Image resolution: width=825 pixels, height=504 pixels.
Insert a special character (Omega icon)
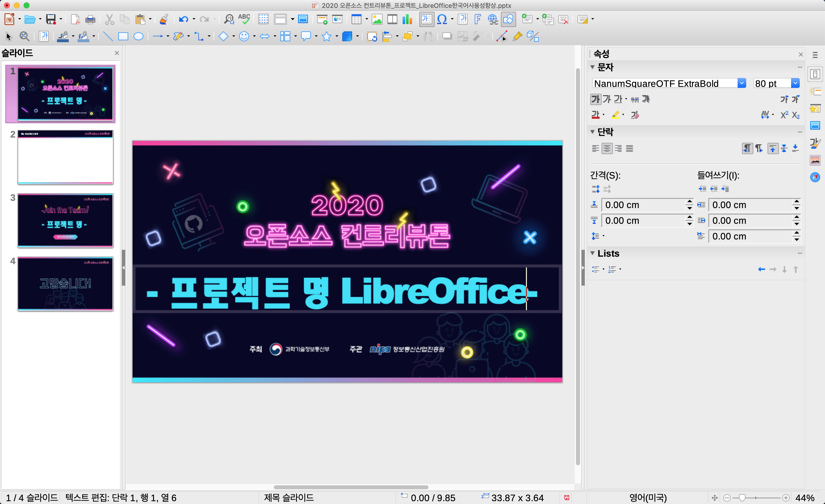pyautogui.click(x=442, y=19)
